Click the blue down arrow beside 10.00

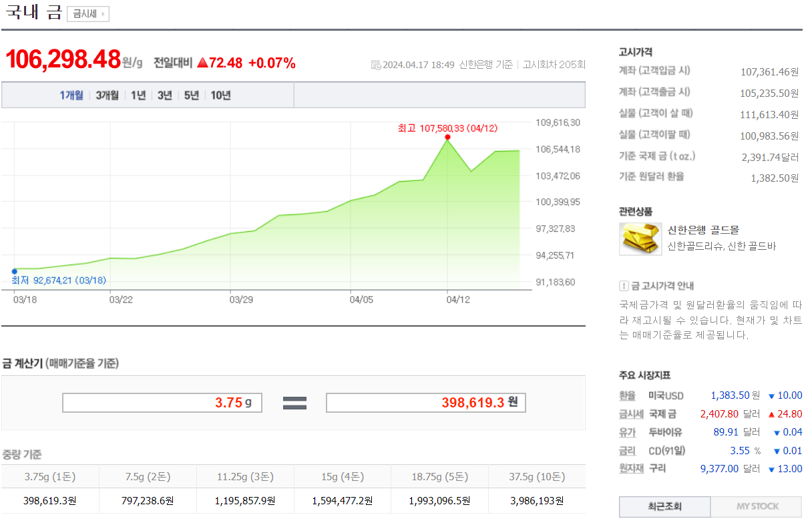tap(771, 396)
